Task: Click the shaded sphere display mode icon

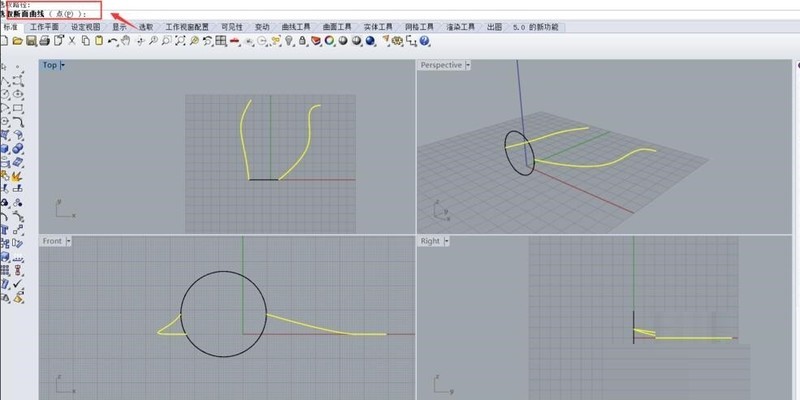Action: [x=343, y=41]
